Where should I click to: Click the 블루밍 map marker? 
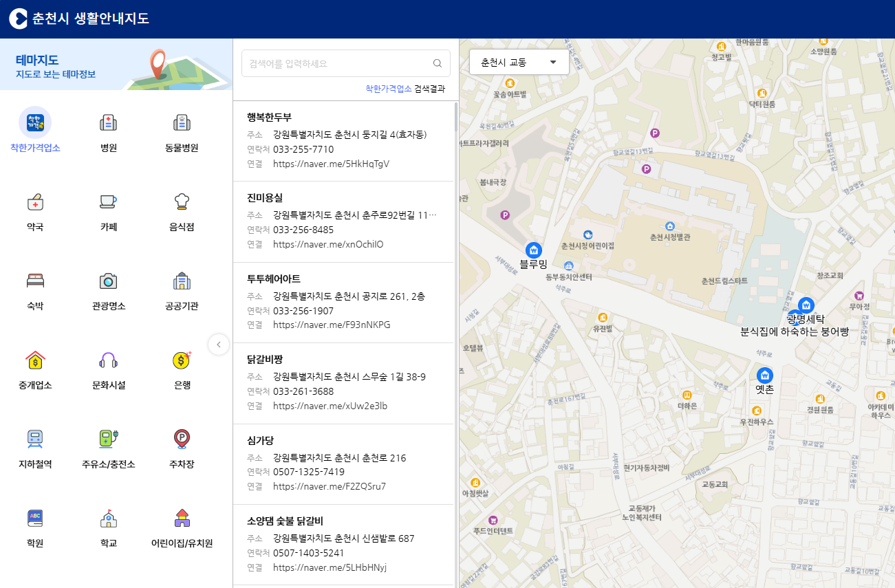[533, 250]
